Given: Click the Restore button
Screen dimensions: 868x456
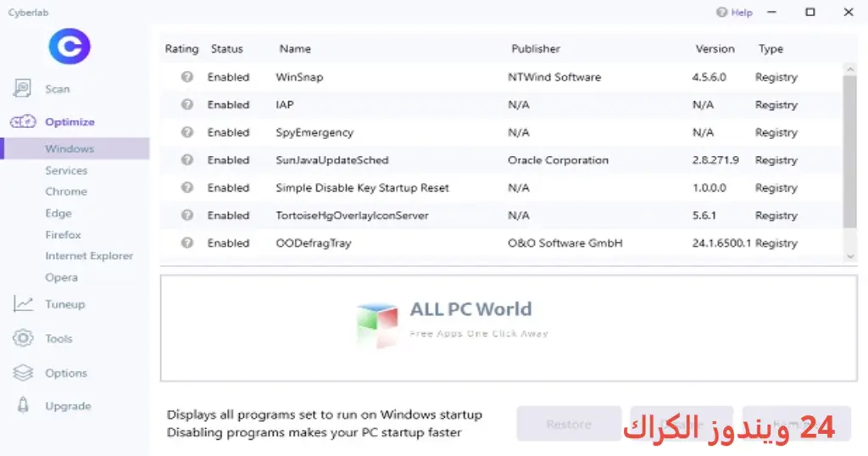Looking at the screenshot, I should pyautogui.click(x=569, y=424).
